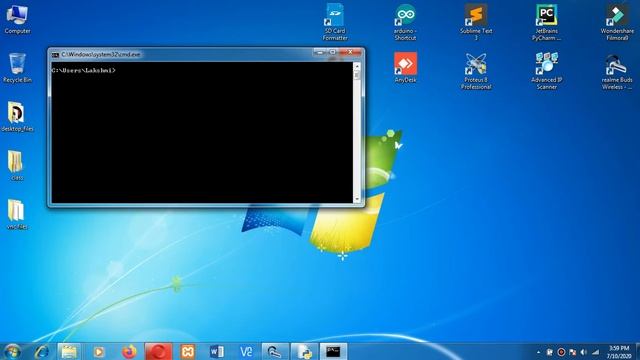Select the class folder on the desktop

tap(17, 165)
